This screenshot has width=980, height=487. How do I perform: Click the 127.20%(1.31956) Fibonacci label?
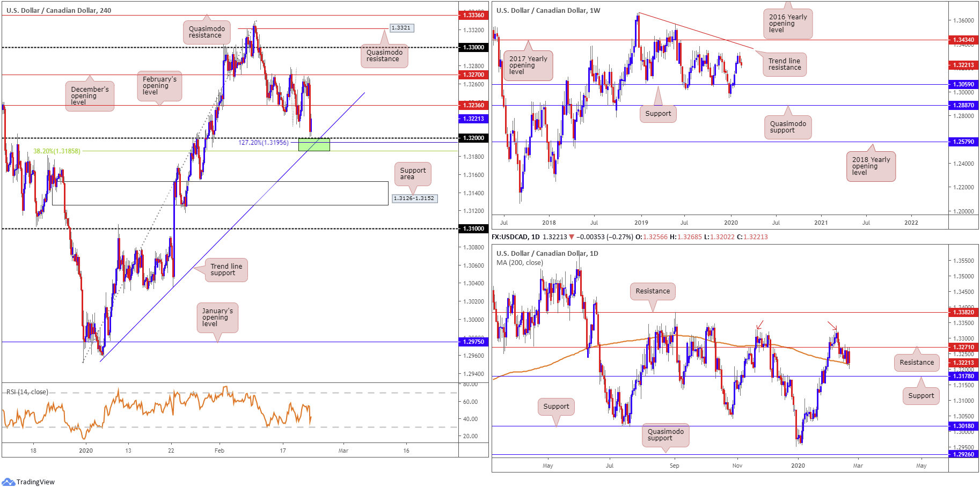tap(264, 143)
